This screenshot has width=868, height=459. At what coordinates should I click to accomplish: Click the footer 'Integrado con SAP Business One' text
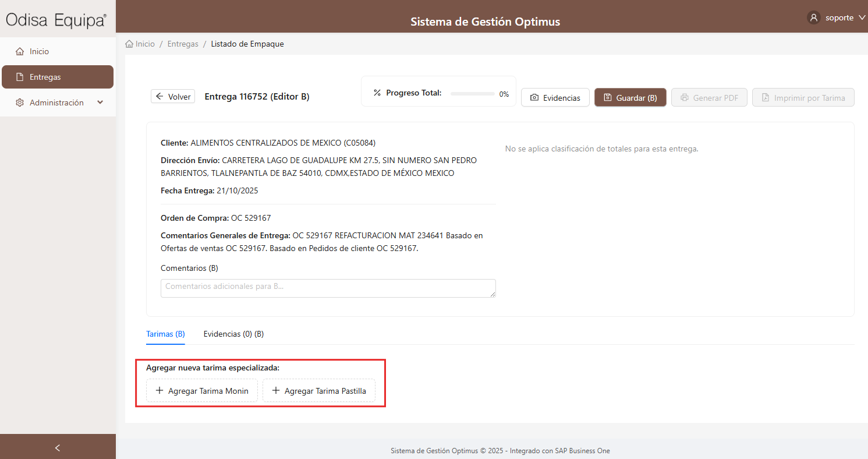pyautogui.click(x=560, y=451)
